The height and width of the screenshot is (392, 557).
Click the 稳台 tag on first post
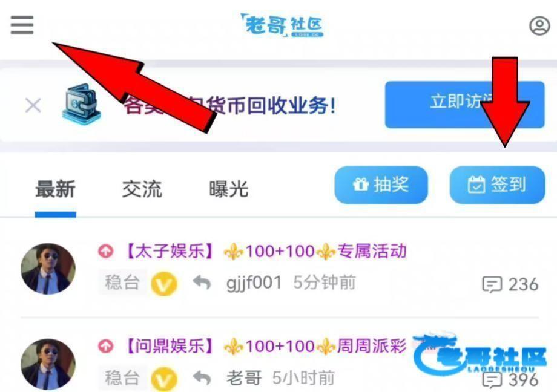coord(122,283)
